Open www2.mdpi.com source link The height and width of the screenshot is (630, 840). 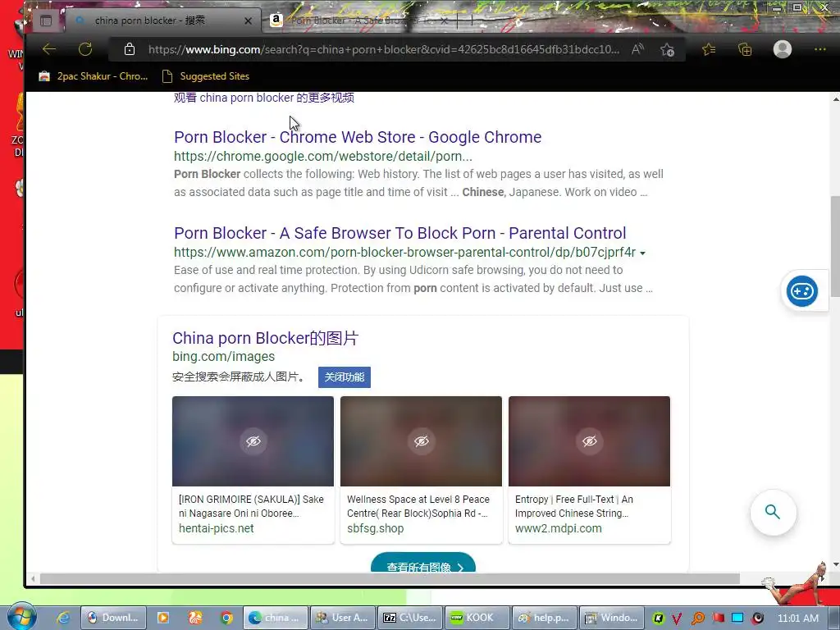tap(558, 528)
